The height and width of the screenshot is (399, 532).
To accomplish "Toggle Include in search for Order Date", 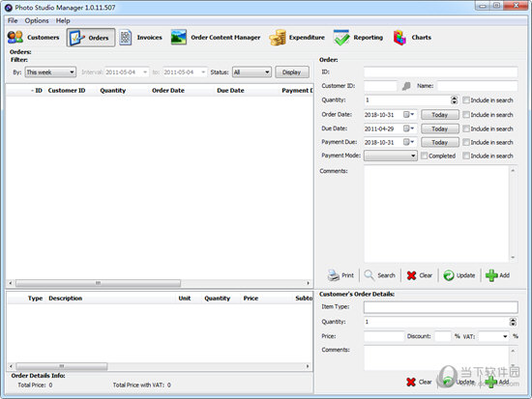I will coord(466,115).
